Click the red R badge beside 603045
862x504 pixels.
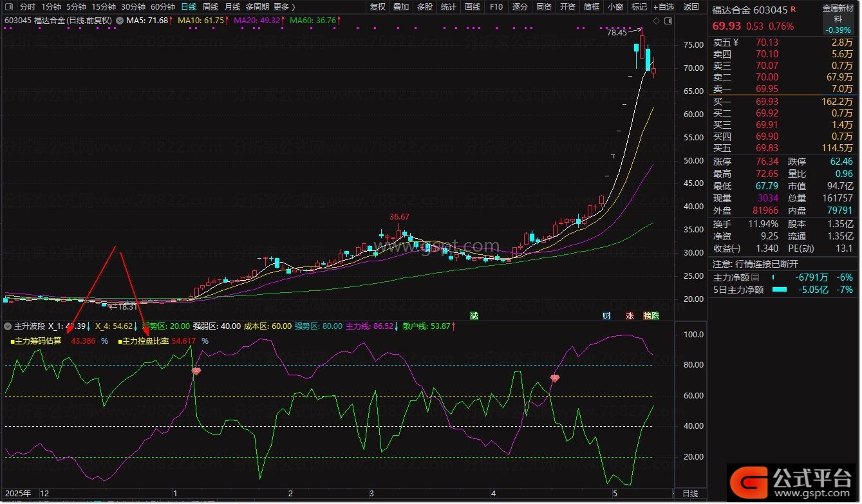[793, 9]
